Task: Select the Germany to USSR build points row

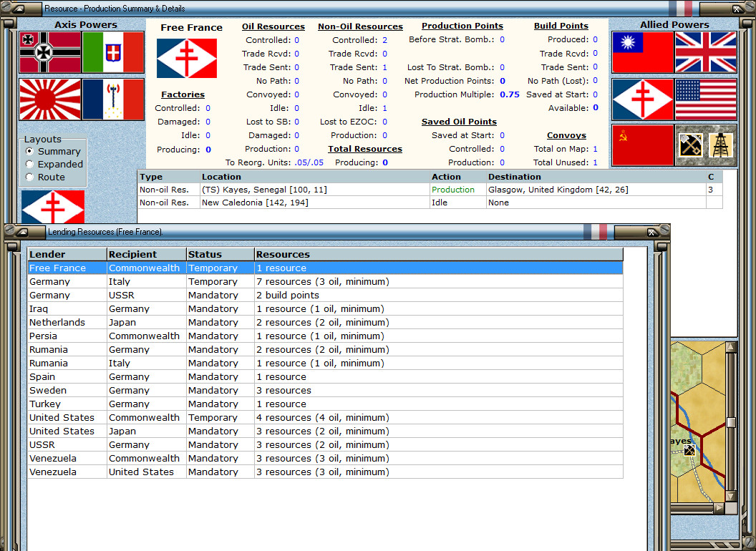Action: (x=326, y=295)
